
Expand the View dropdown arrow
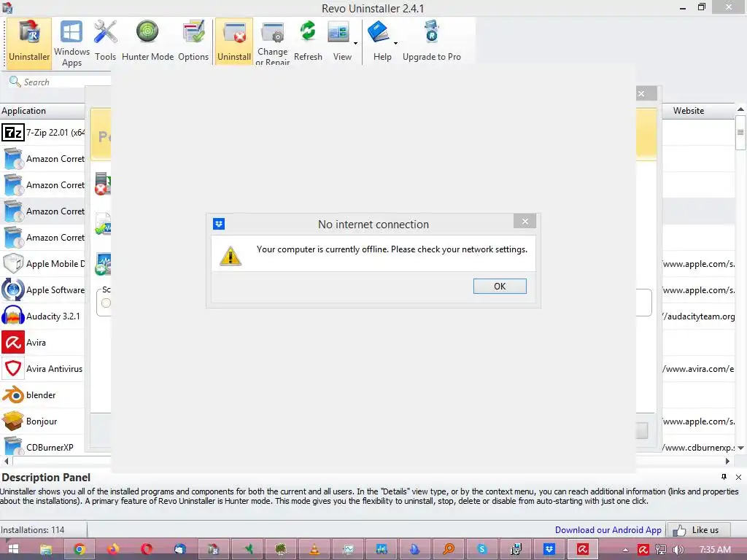[x=355, y=43]
